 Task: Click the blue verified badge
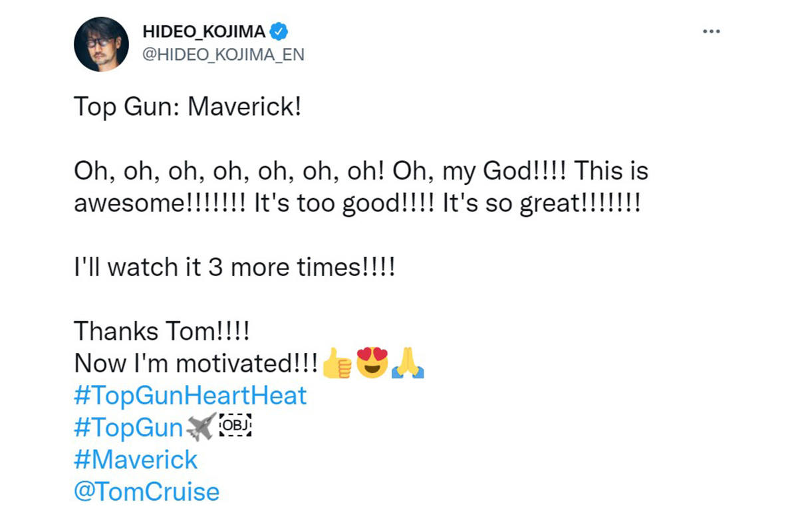(x=279, y=31)
